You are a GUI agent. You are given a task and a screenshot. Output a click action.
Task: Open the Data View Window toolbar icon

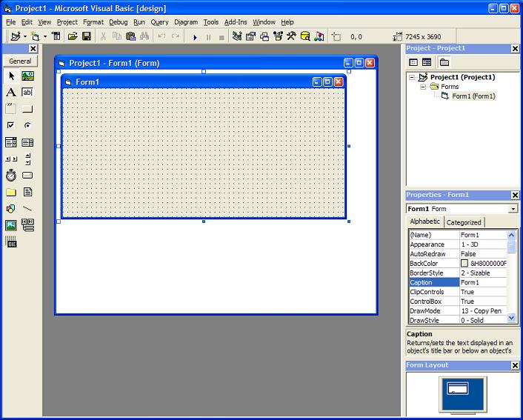click(x=305, y=36)
